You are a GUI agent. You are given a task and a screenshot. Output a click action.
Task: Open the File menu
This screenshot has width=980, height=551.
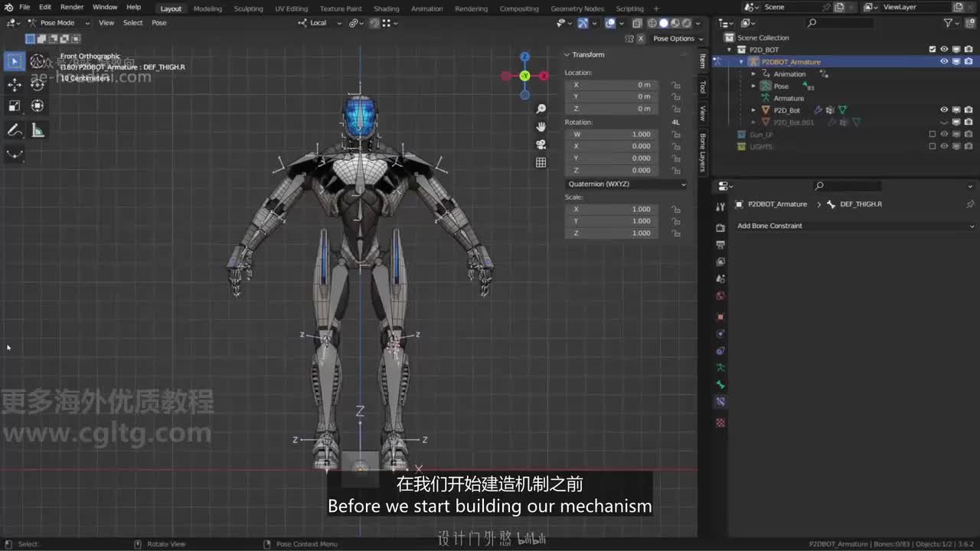(x=24, y=7)
